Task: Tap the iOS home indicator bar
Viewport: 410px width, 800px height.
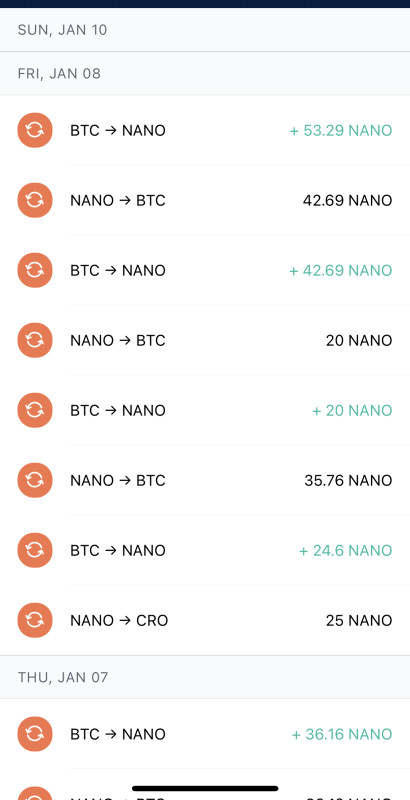Action: click(x=205, y=788)
